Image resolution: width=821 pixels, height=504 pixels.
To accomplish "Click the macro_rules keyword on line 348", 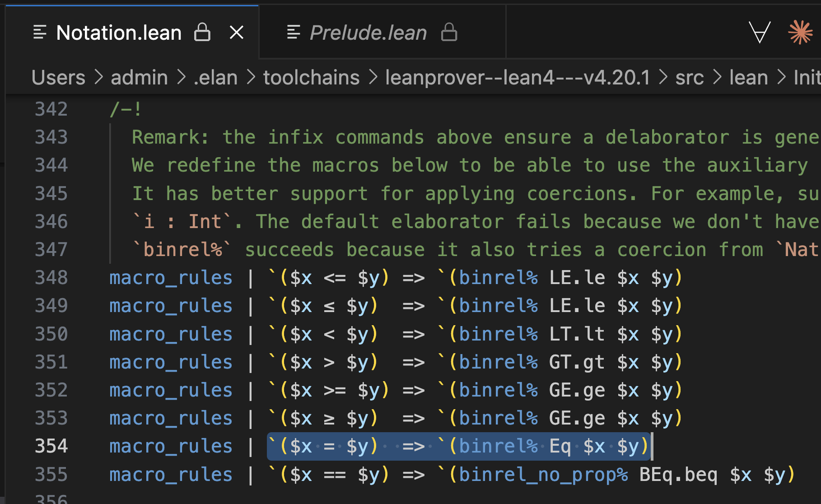I will [171, 277].
